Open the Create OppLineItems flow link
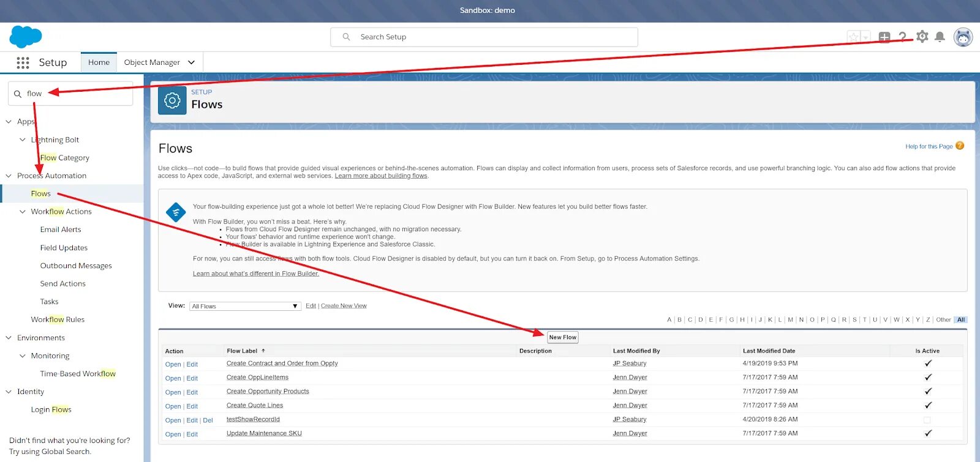The height and width of the screenshot is (462, 980). 257,378
